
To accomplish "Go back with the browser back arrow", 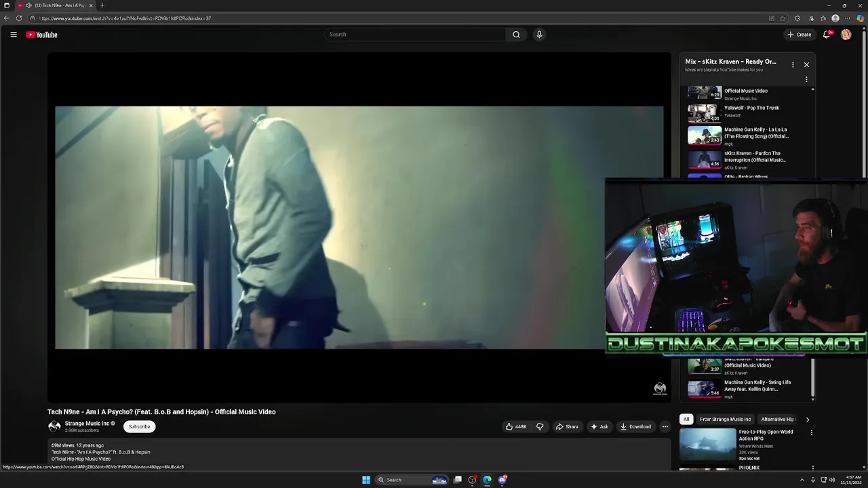I will point(7,18).
